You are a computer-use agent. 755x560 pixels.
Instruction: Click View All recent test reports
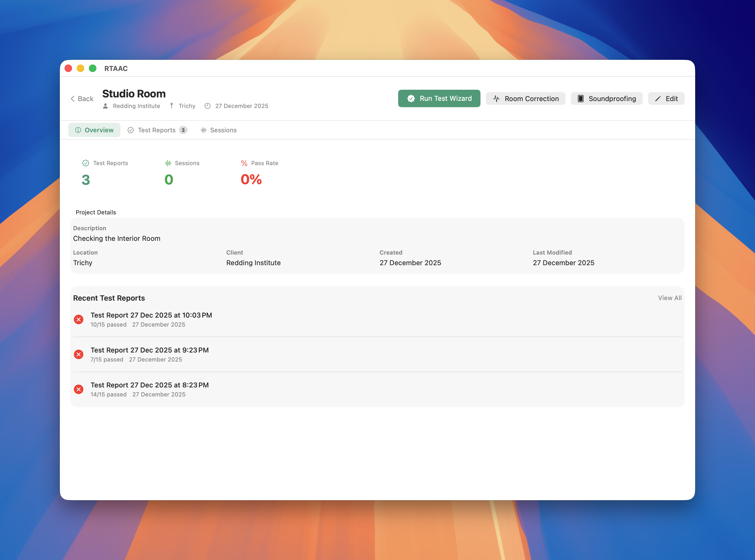[x=669, y=298]
